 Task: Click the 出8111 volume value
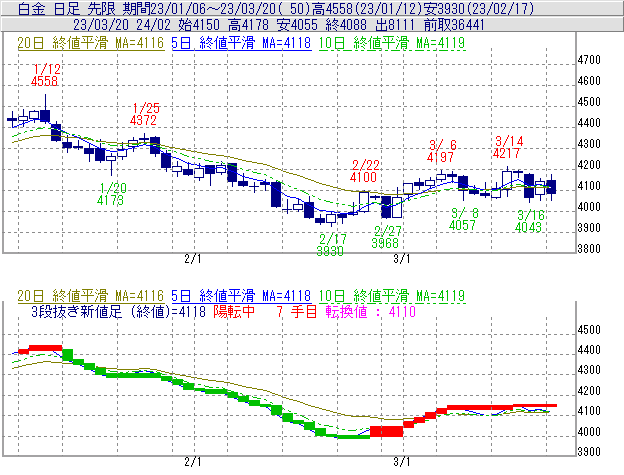(x=395, y=25)
